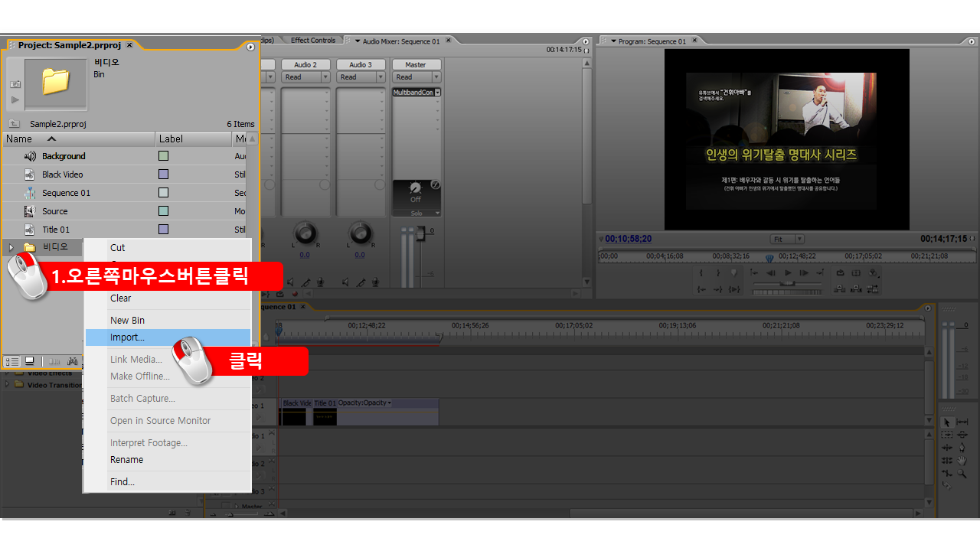
Task: Switch Project panel to Icon view
Action: 29,361
